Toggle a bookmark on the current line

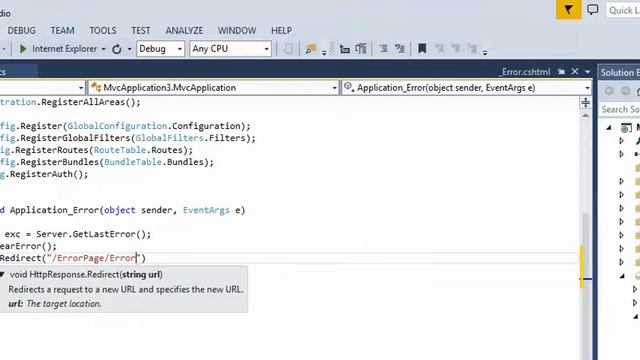[x=422, y=49]
